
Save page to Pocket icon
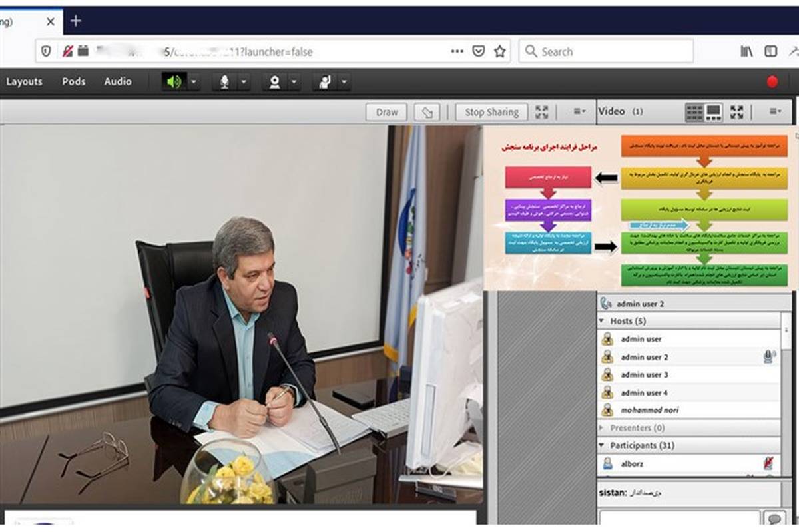point(478,51)
